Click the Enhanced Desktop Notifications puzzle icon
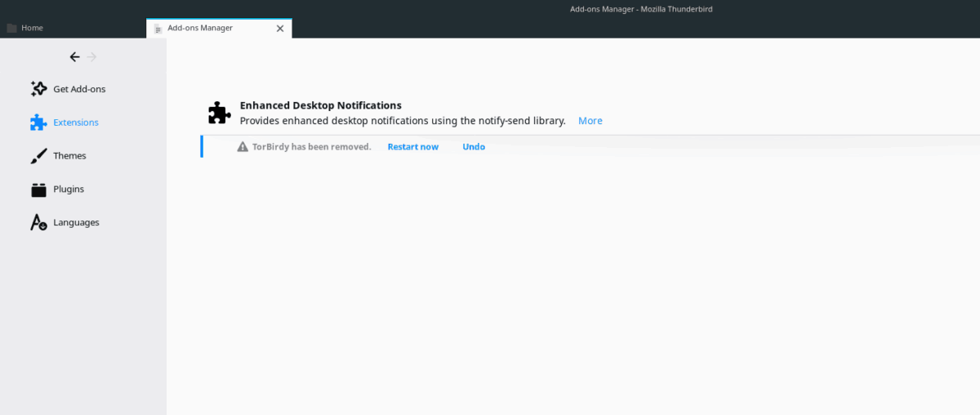Viewport: 980px width, 415px height. point(219,113)
